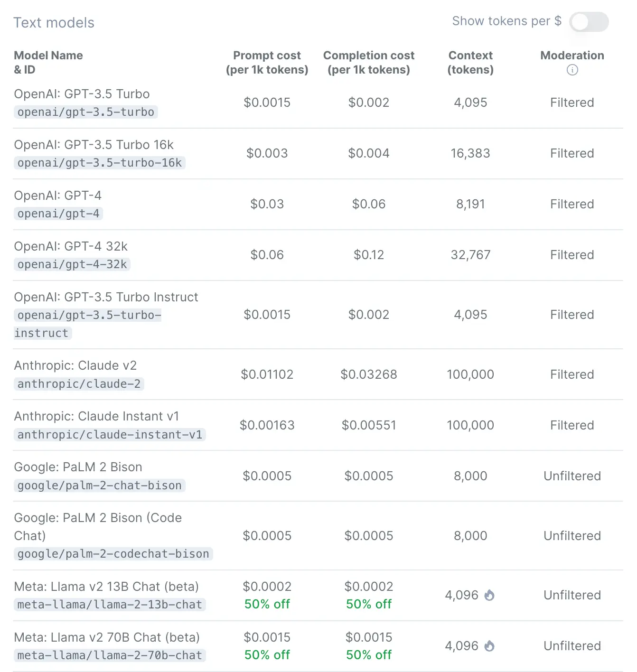
Task: Open Meta: Llama v2 13B Chat entry
Action: 106,587
